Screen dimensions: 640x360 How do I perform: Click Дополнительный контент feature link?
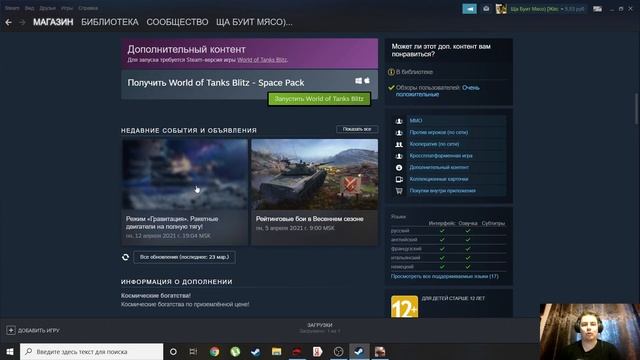(439, 167)
